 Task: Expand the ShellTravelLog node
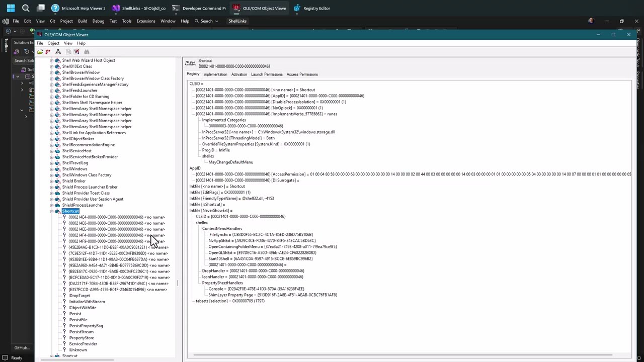pos(52,163)
